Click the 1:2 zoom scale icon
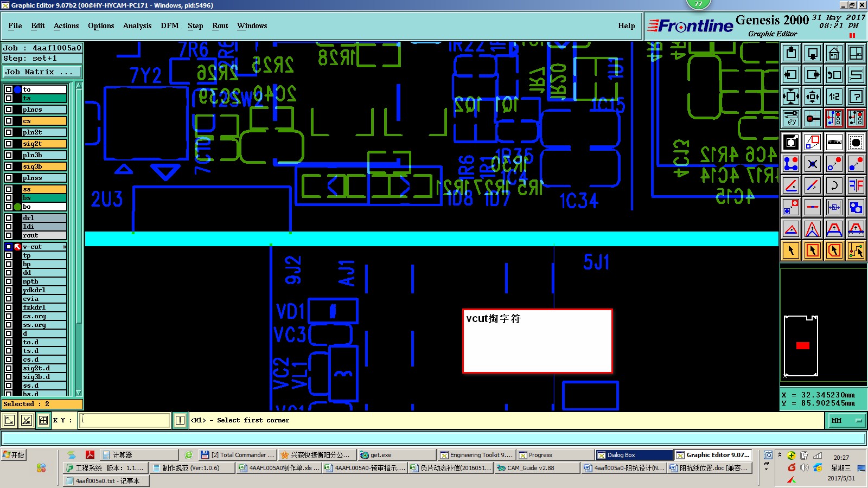Image resolution: width=868 pixels, height=488 pixels. click(834, 97)
